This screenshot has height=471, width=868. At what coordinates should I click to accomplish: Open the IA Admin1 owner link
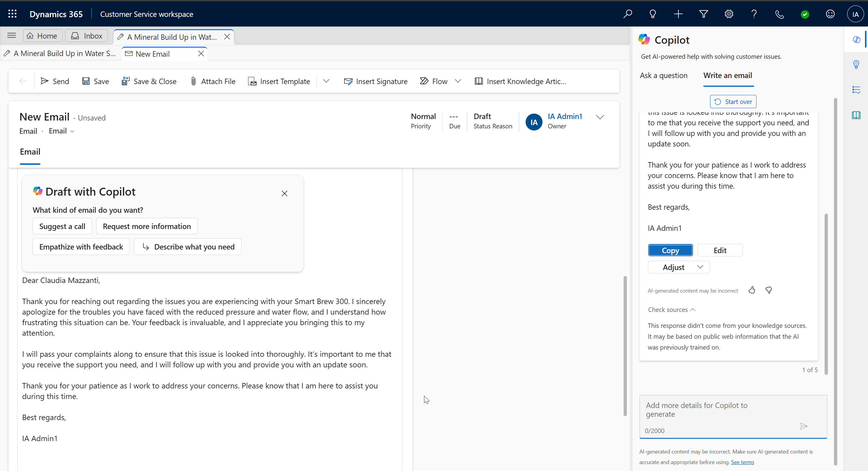(x=565, y=116)
